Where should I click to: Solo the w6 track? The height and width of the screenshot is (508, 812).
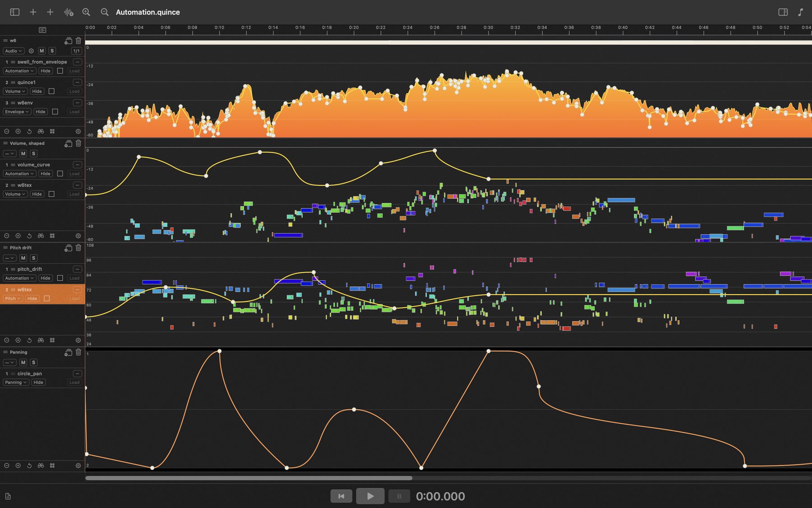click(x=52, y=51)
